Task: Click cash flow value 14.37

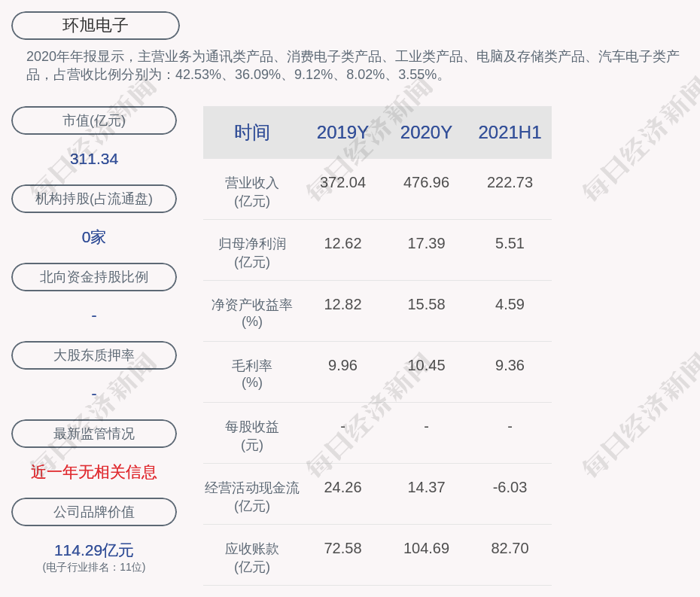Action: pyautogui.click(x=426, y=487)
